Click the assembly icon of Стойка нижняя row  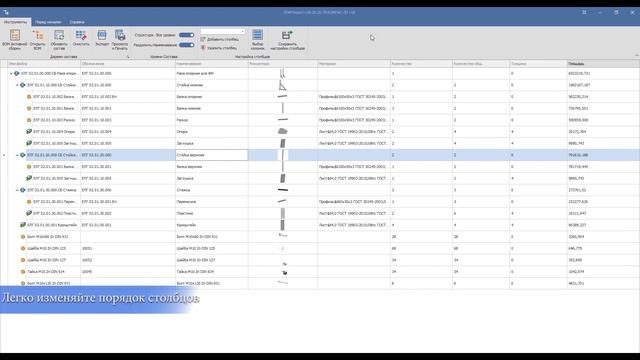click(23, 85)
